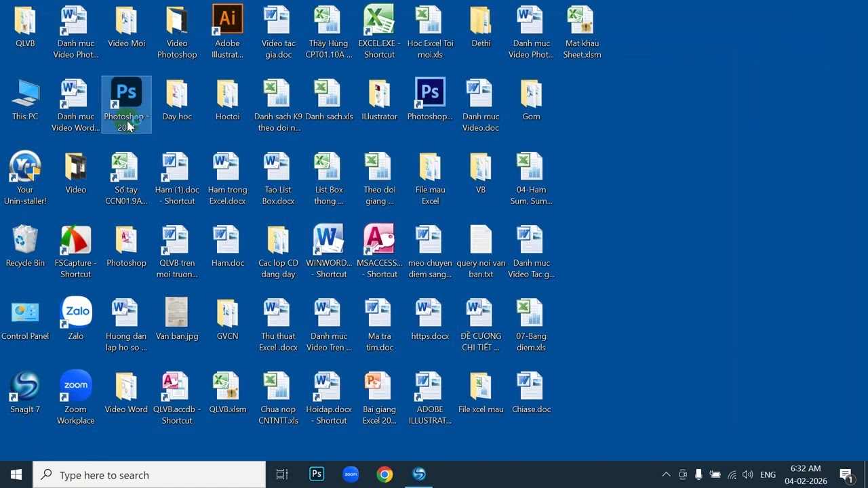Open the volume control in the tray
The width and height of the screenshot is (868, 488).
[x=747, y=474]
